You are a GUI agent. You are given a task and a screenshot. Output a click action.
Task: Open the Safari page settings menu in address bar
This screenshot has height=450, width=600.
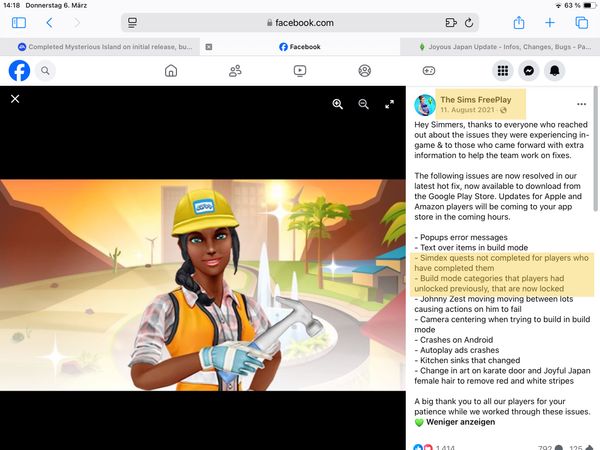(x=133, y=22)
